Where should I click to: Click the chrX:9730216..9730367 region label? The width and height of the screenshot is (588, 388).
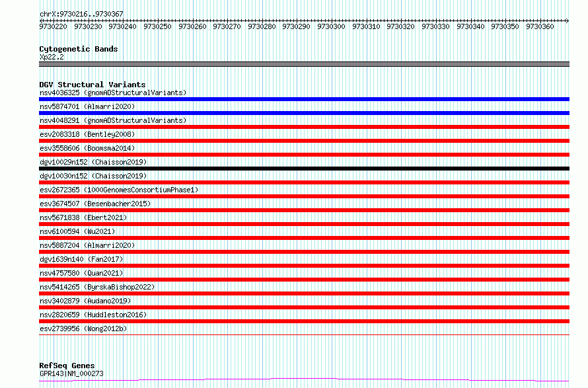click(81, 14)
